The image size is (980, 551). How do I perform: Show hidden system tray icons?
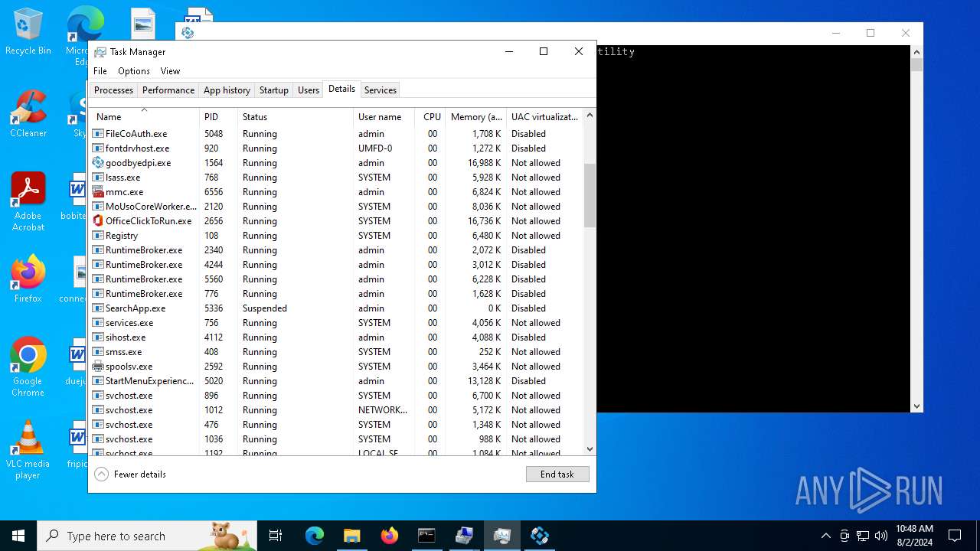pyautogui.click(x=825, y=536)
